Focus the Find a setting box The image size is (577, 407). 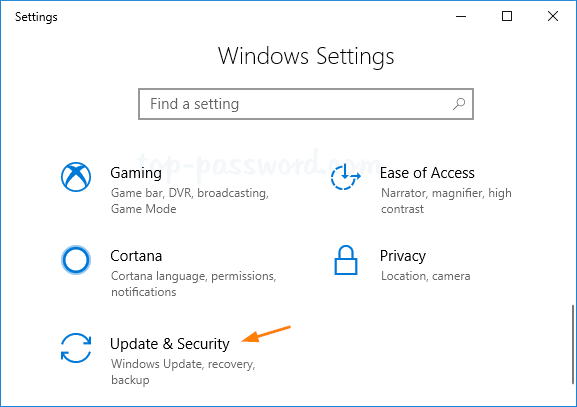(x=306, y=104)
